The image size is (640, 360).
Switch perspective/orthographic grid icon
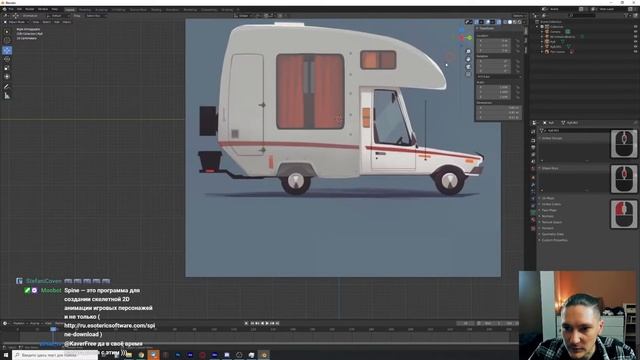click(468, 74)
